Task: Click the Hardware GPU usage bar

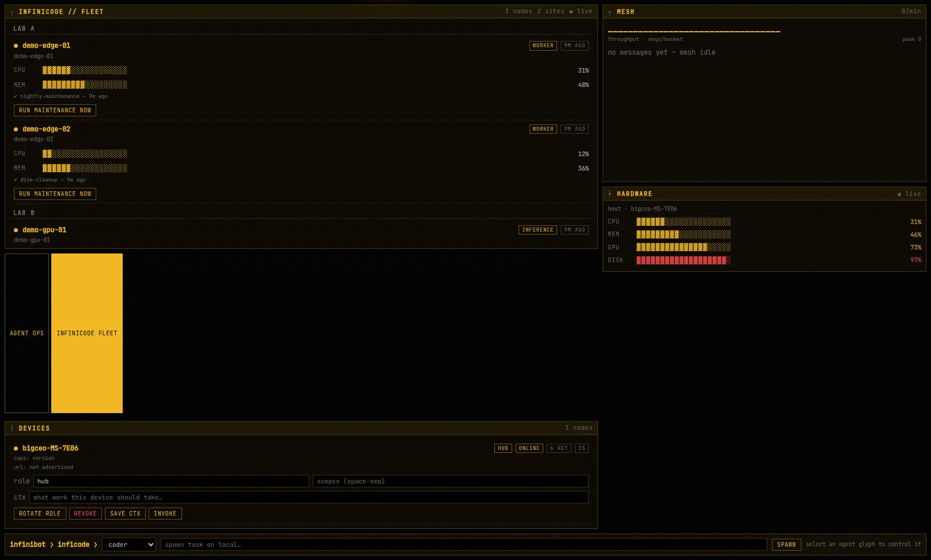Action: (x=683, y=247)
